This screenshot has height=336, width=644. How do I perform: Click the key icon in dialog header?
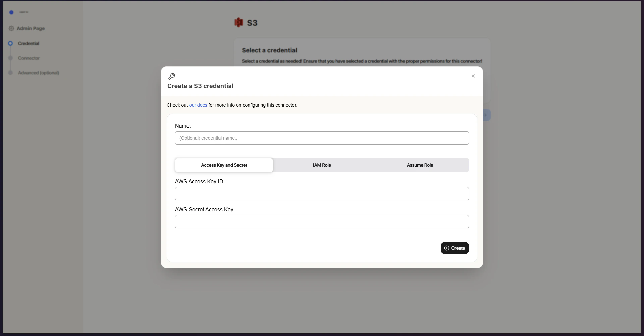point(171,77)
